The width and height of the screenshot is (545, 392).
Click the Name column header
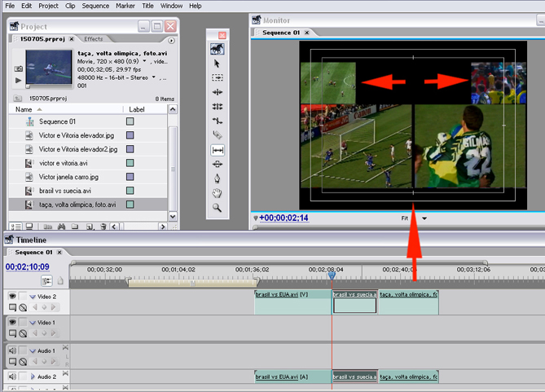coord(24,109)
